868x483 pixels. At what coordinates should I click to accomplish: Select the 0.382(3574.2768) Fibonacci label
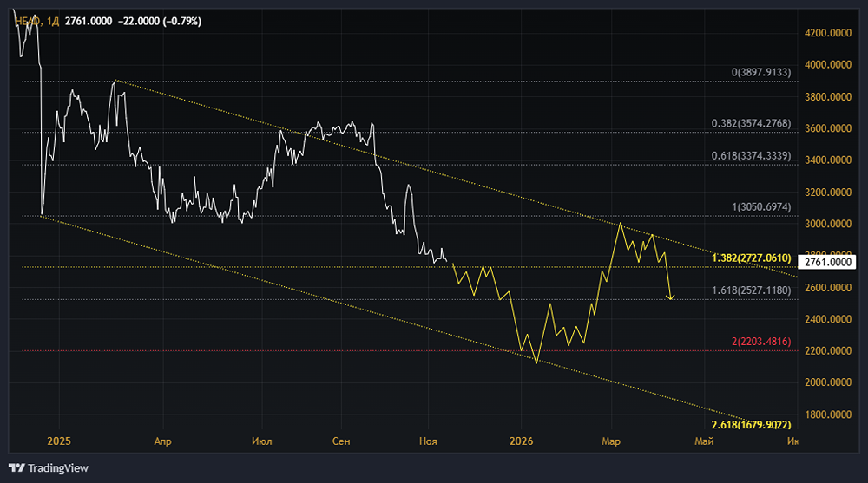(x=751, y=123)
